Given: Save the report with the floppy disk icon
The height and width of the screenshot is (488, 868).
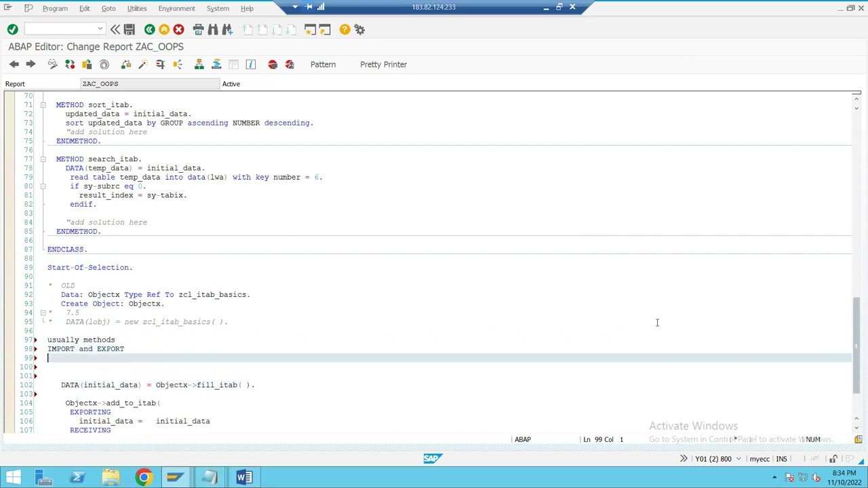Looking at the screenshot, I should 130,29.
